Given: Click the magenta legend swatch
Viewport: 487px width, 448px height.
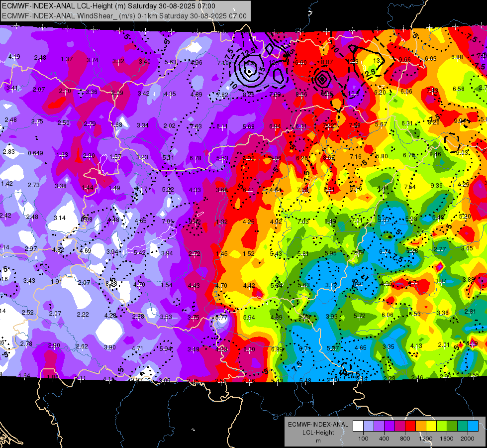Looking at the screenshot, I should (x=400, y=426).
